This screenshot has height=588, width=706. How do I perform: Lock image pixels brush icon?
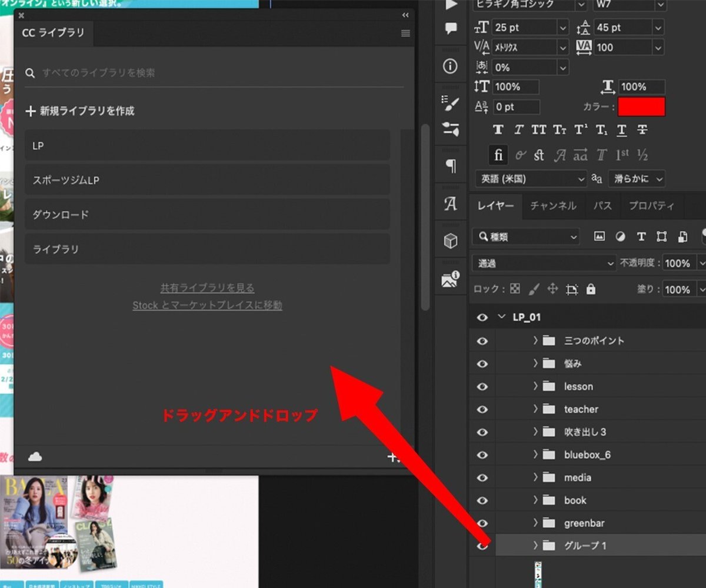click(534, 289)
